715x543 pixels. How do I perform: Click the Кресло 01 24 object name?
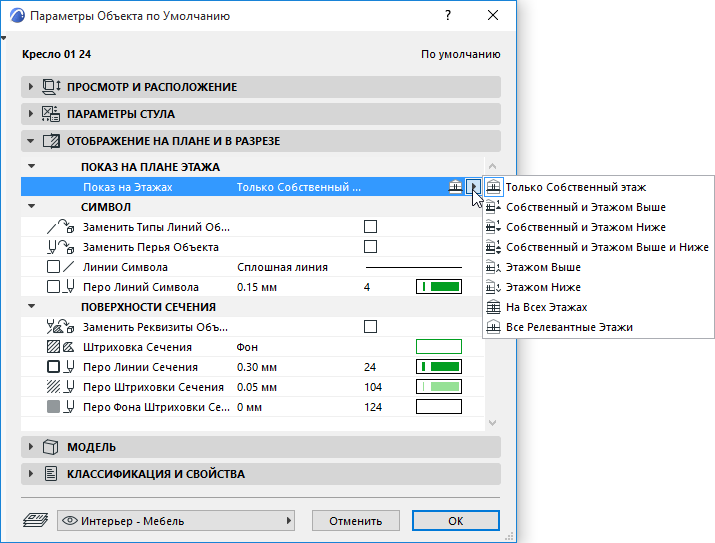click(57, 54)
